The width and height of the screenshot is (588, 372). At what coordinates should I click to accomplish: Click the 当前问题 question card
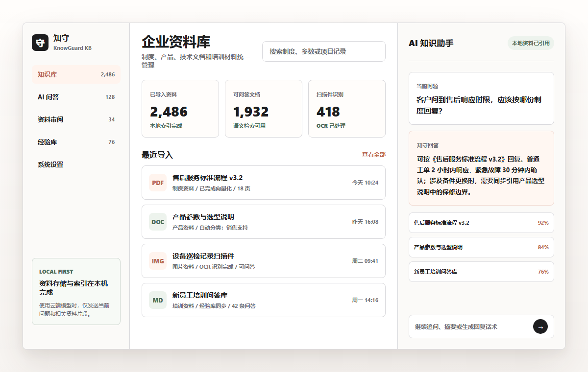pyautogui.click(x=481, y=98)
